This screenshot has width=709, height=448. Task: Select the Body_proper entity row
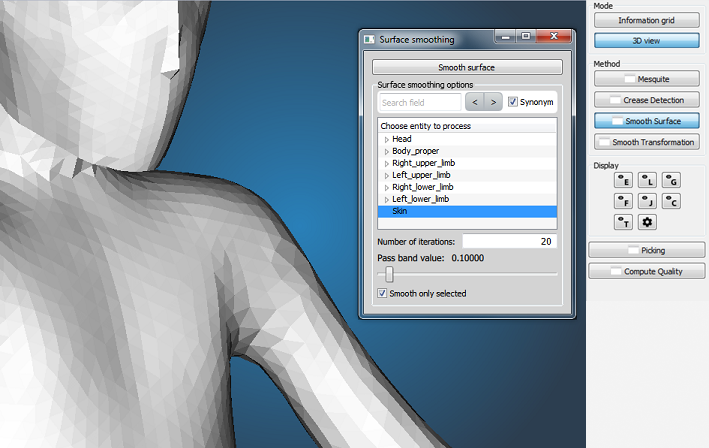[467, 151]
